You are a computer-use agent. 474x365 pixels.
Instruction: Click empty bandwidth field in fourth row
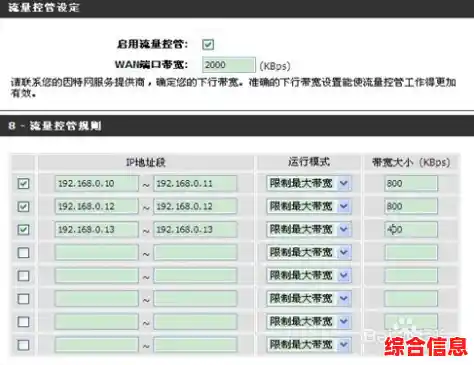pos(411,252)
